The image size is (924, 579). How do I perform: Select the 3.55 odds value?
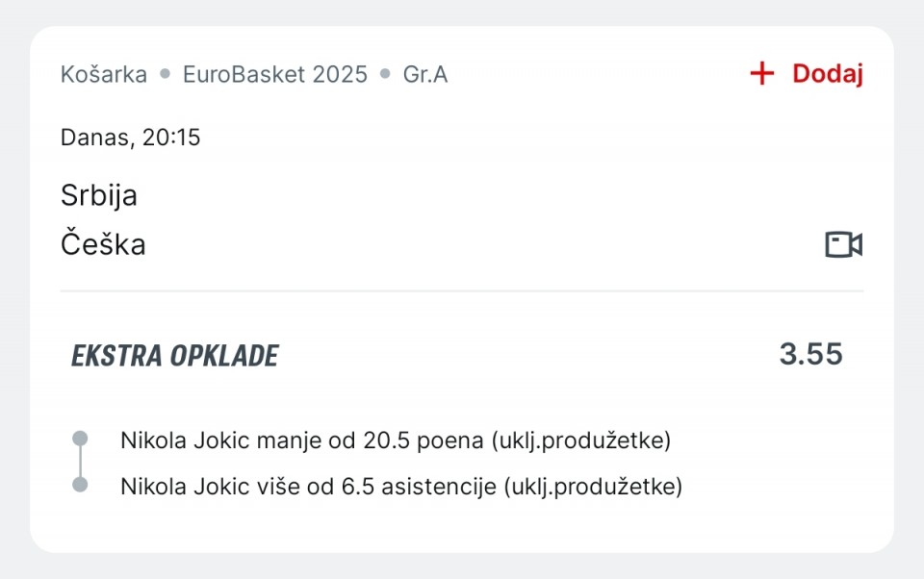click(x=810, y=354)
